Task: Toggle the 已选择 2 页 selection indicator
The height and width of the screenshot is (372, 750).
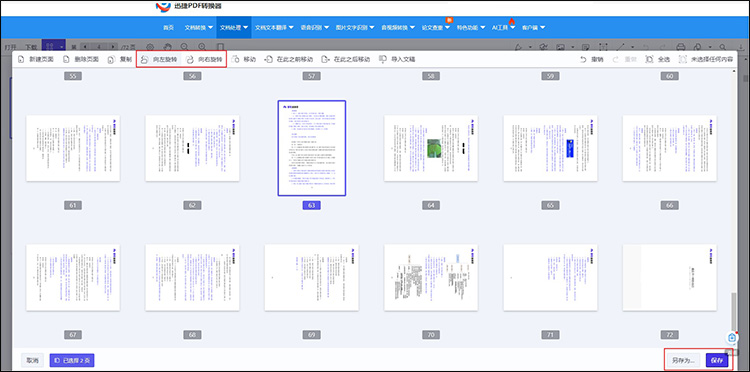Action: [x=72, y=360]
